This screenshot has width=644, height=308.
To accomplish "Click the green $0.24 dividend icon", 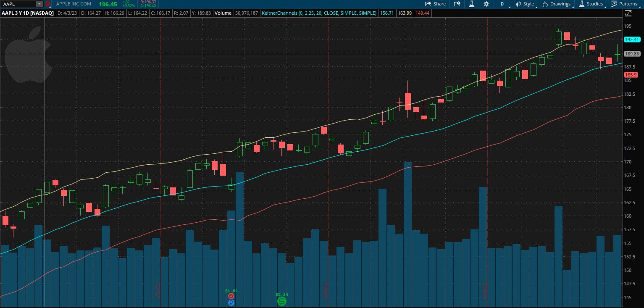I will (281, 301).
